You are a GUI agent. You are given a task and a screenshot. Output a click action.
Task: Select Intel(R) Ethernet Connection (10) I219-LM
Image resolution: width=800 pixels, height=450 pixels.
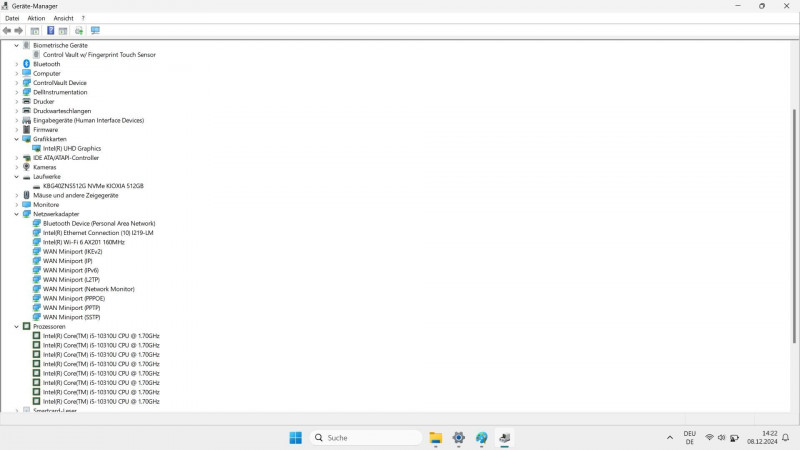coord(98,233)
